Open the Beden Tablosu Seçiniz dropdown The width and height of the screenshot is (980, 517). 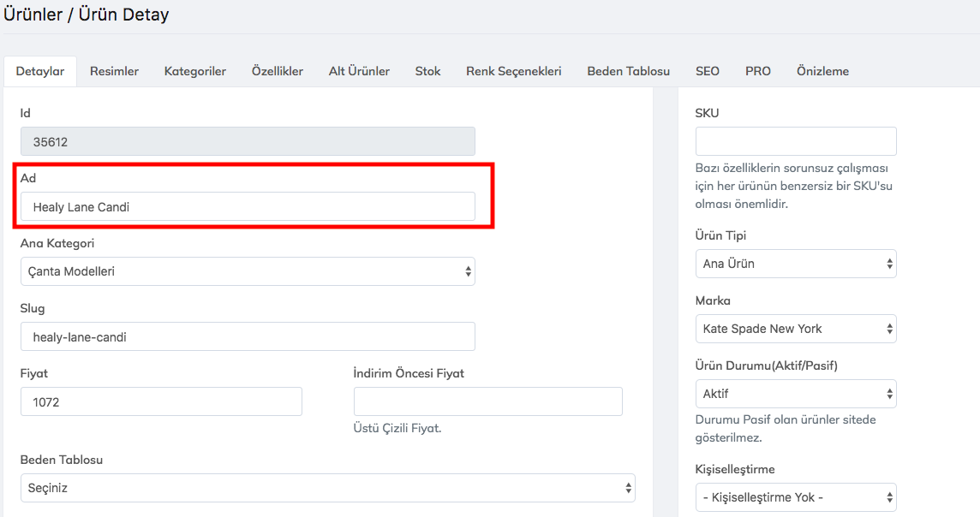pyautogui.click(x=327, y=488)
